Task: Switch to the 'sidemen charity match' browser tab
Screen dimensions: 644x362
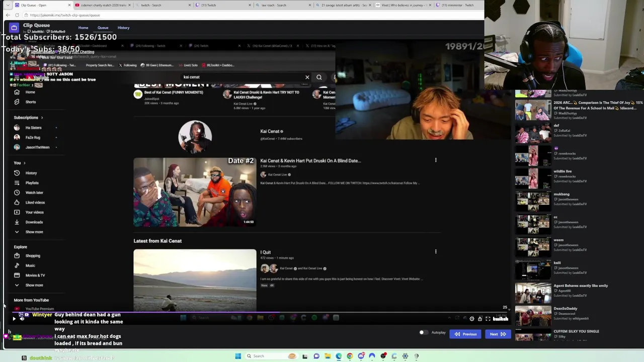Action: [103, 5]
